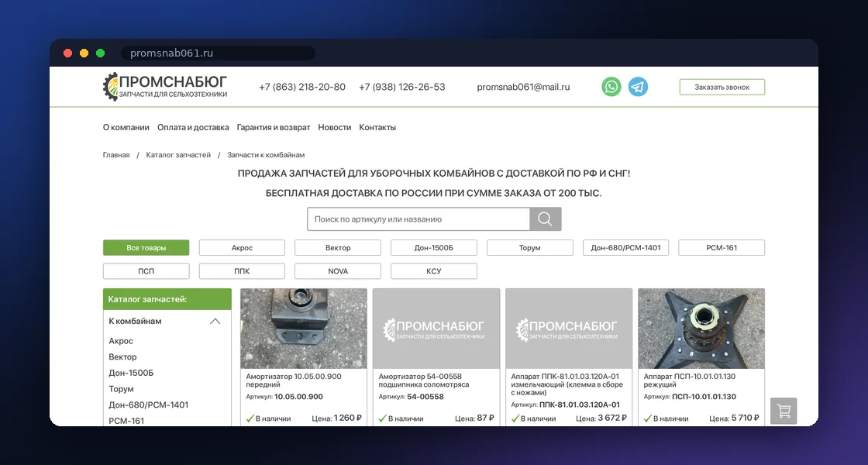The width and height of the screenshot is (868, 465).
Task: Select the Торум filter button
Action: 530,247
